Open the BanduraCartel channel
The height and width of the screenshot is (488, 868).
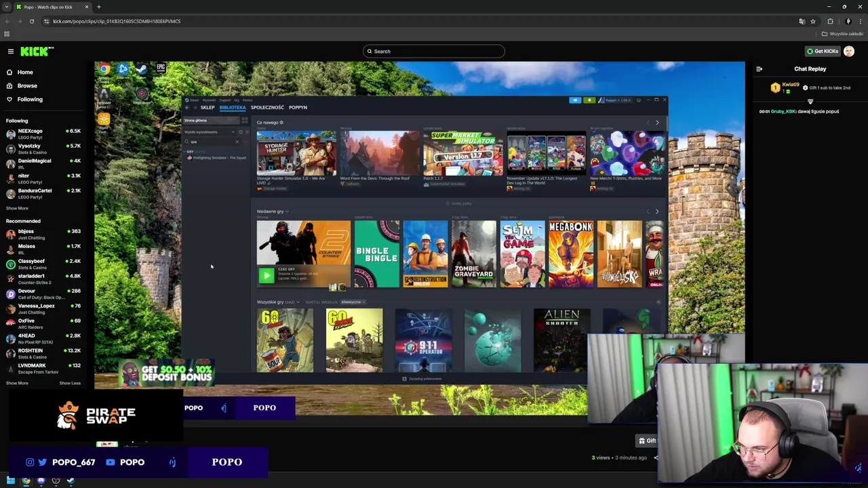coord(43,193)
